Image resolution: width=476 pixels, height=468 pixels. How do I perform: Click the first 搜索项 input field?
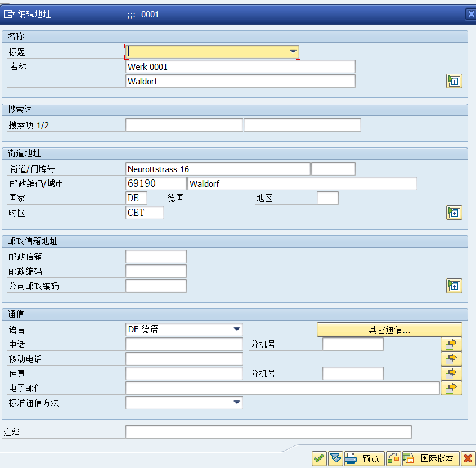point(184,125)
